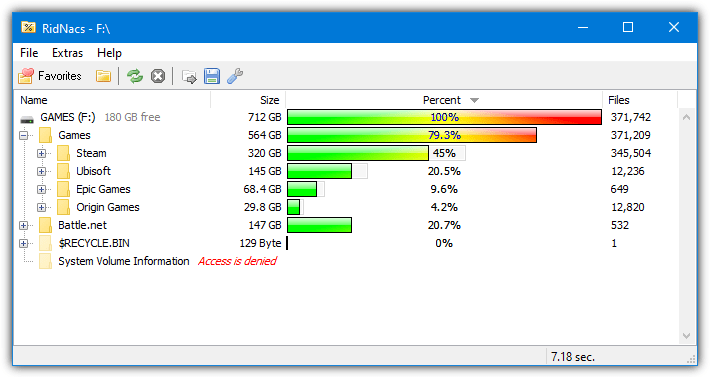Open the Extras menu
Viewport: 710px width, 377px height.
click(67, 53)
